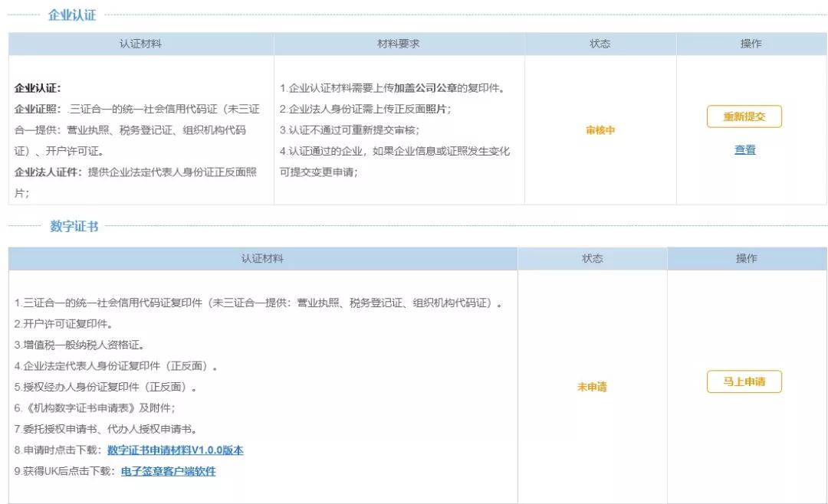Click the 重新提交 button
The height and width of the screenshot is (504, 828).
744,116
